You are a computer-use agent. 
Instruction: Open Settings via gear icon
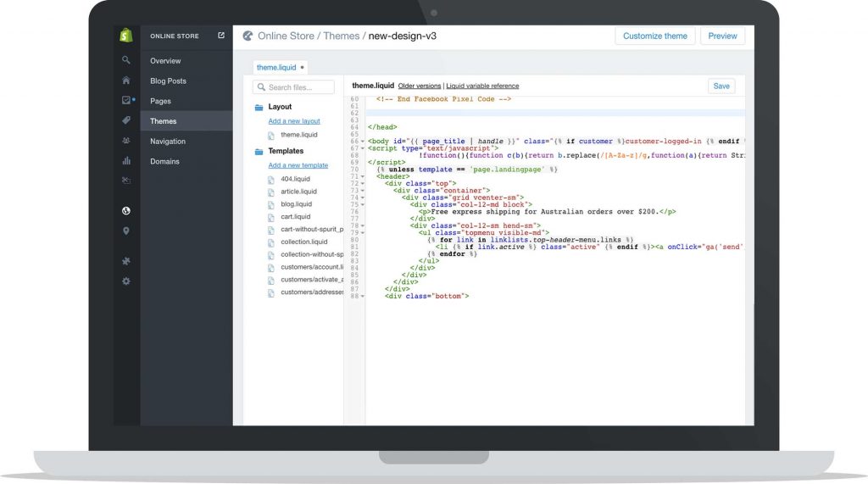pyautogui.click(x=126, y=281)
